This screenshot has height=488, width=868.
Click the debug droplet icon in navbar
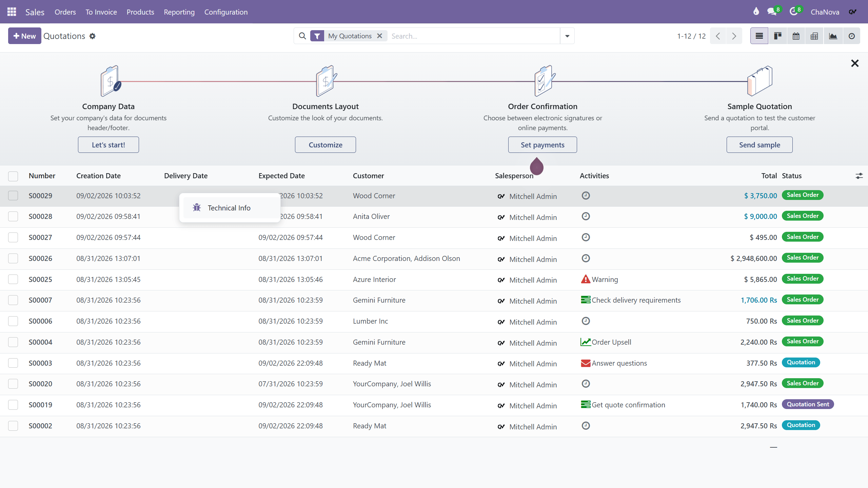[756, 12]
